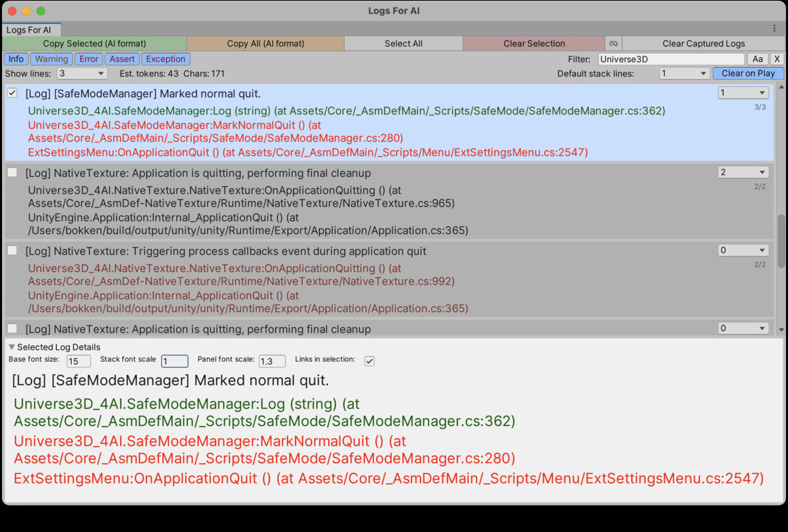This screenshot has height=532, width=788.
Task: Toggle the Warning log filter
Action: [51, 59]
